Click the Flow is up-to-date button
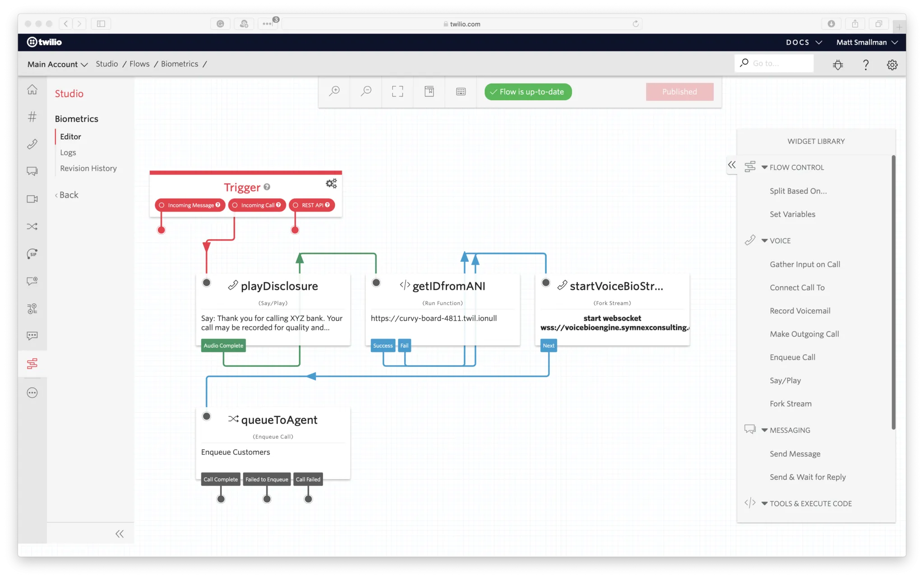924x579 pixels. [527, 92]
